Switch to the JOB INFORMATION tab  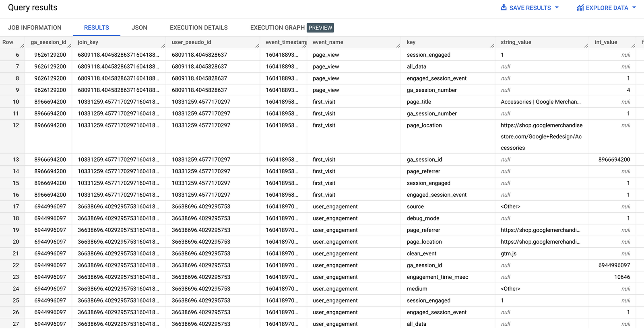35,27
